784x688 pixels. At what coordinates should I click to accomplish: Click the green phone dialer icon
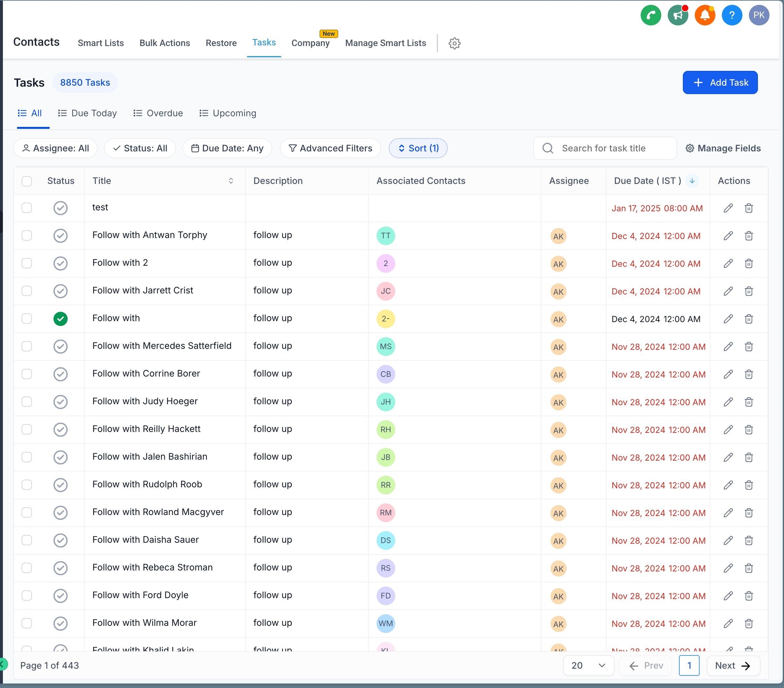coord(651,15)
